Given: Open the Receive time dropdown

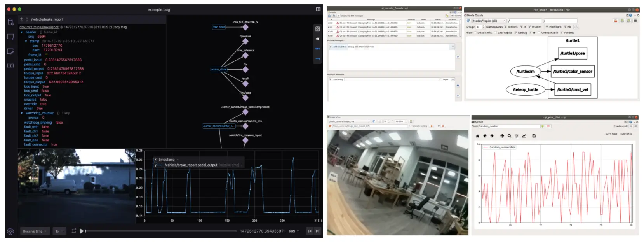Looking at the screenshot, I should tap(35, 231).
